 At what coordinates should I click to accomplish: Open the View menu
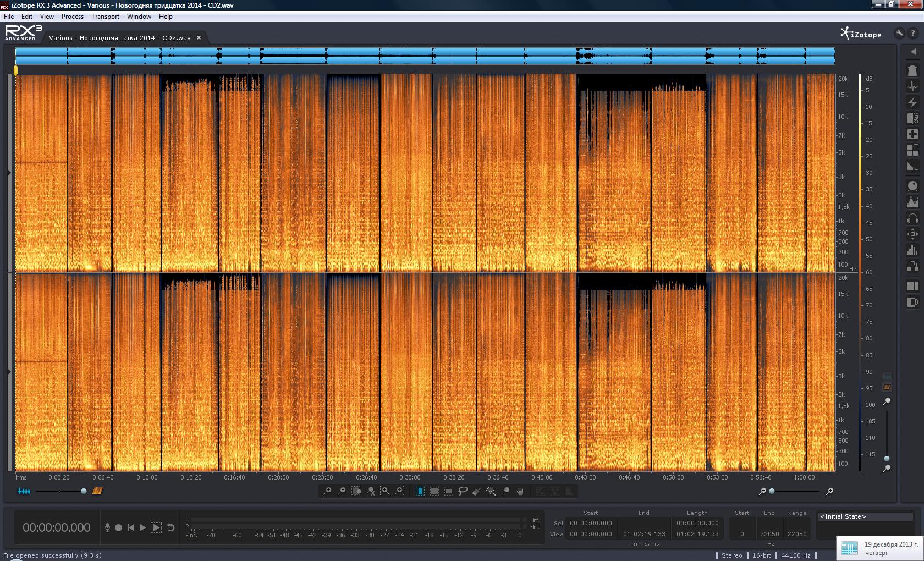pos(47,16)
